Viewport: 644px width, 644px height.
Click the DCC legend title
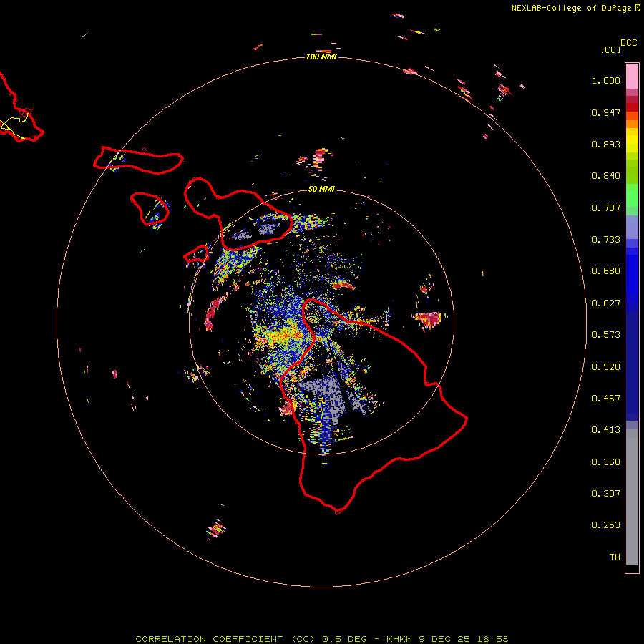coord(628,43)
